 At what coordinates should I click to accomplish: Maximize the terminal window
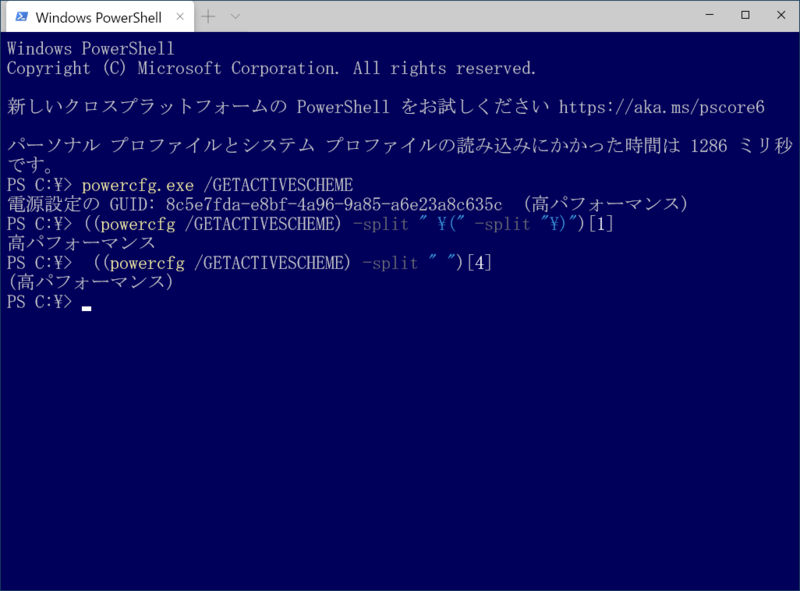click(745, 15)
